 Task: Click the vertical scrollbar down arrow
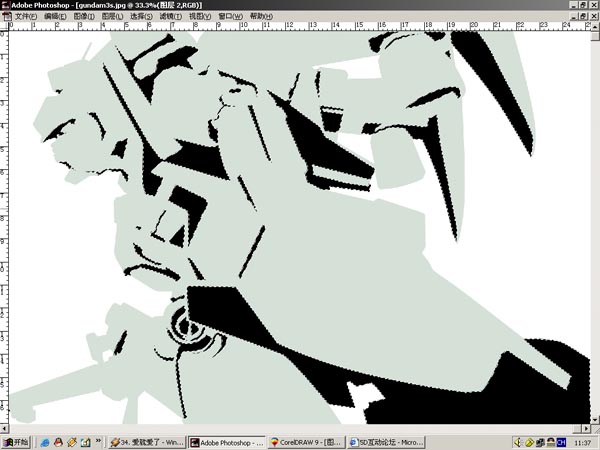click(x=595, y=419)
